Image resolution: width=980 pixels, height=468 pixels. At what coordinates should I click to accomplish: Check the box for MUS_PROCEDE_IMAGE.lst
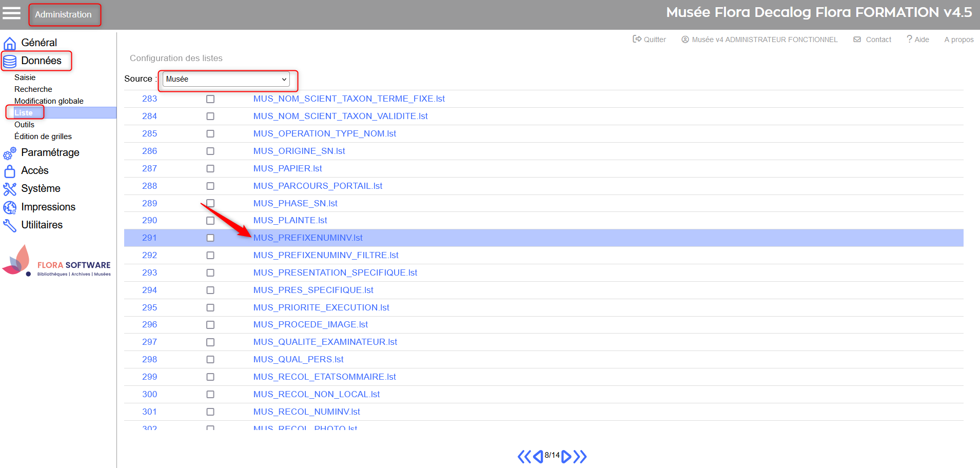coord(210,325)
